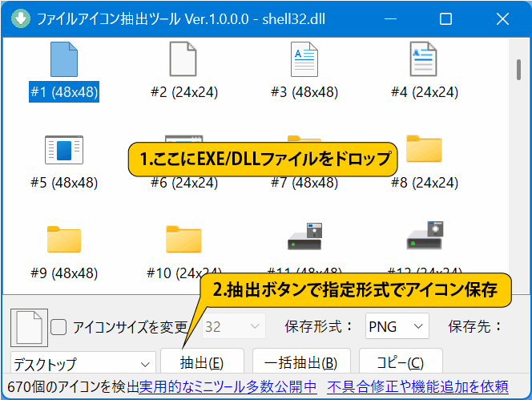Select floppy drive icon #11
532x400 pixels.
coord(304,236)
